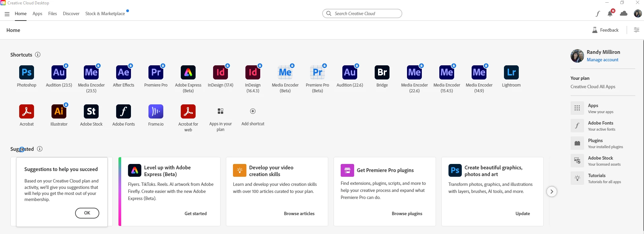Open Media Encoder (22.6)

[414, 72]
